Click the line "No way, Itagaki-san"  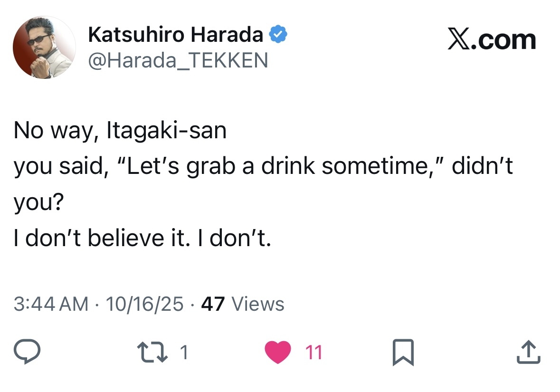(x=120, y=131)
